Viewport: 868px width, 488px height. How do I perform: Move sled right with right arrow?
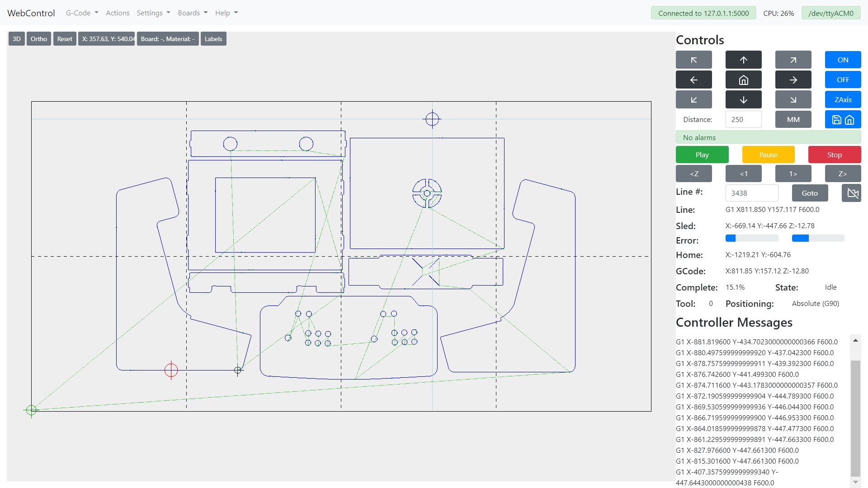click(793, 80)
